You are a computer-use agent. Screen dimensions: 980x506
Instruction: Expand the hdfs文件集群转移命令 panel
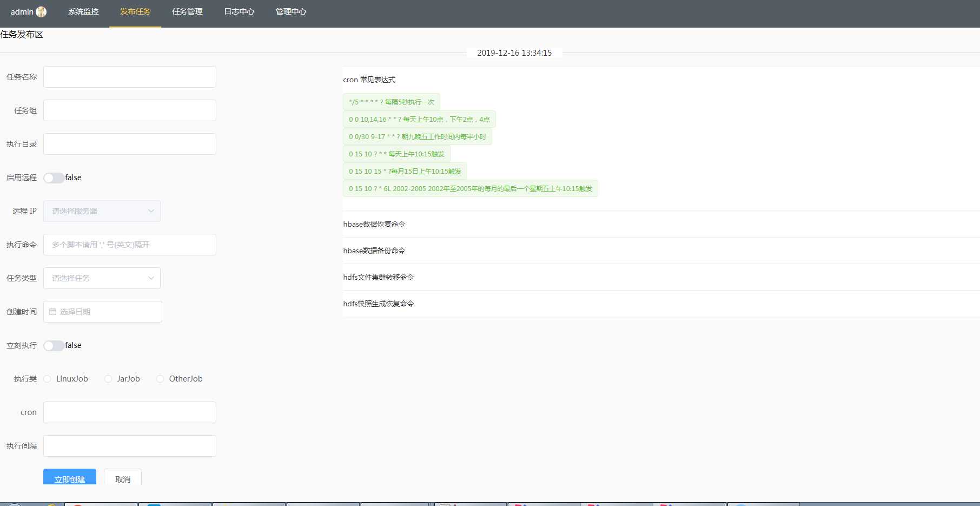[x=661, y=277]
